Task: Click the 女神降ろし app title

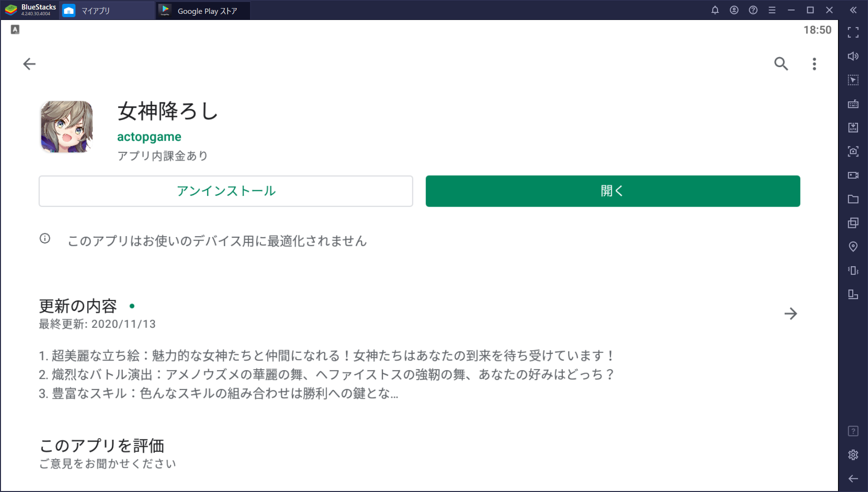Action: point(168,111)
